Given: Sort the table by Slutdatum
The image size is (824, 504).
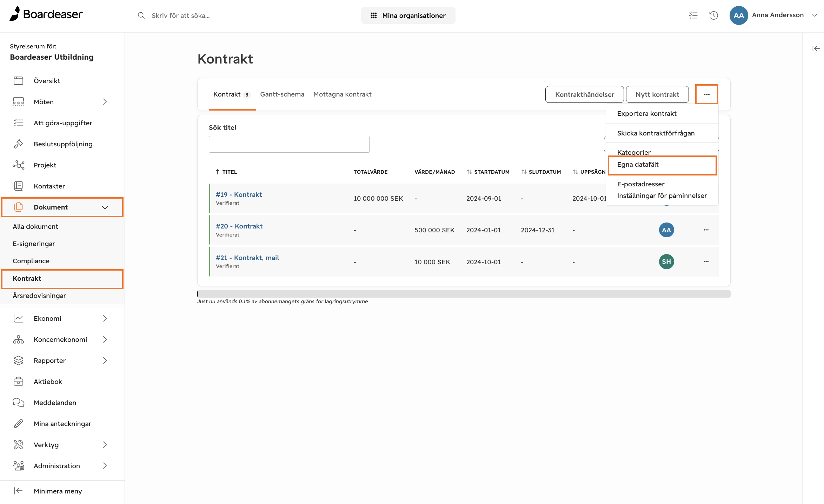Looking at the screenshot, I should coord(541,172).
